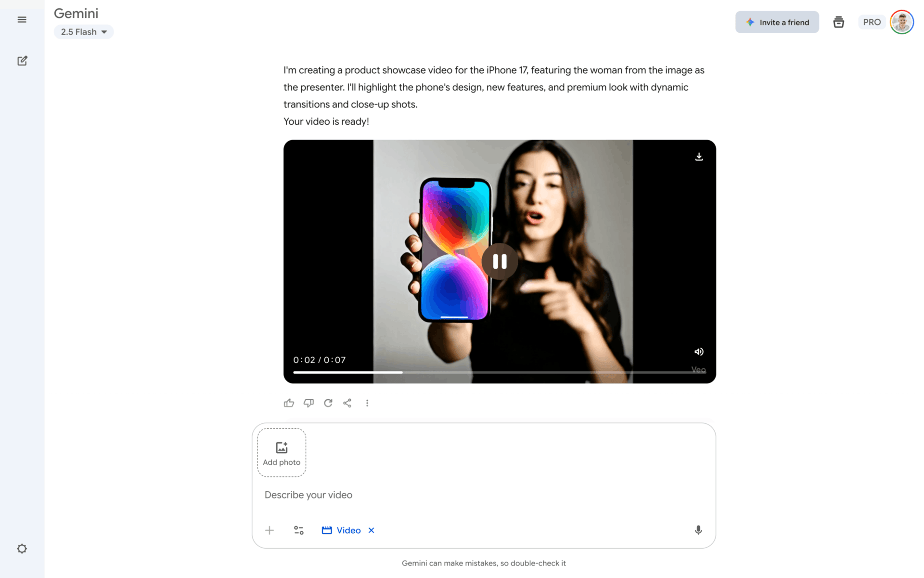
Task: Share the response
Action: [x=347, y=403]
